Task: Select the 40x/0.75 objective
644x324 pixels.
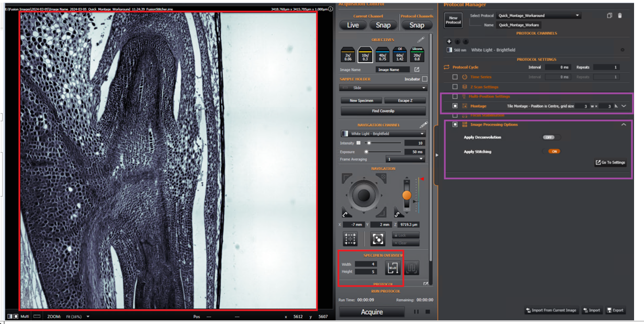Action: tap(382, 55)
